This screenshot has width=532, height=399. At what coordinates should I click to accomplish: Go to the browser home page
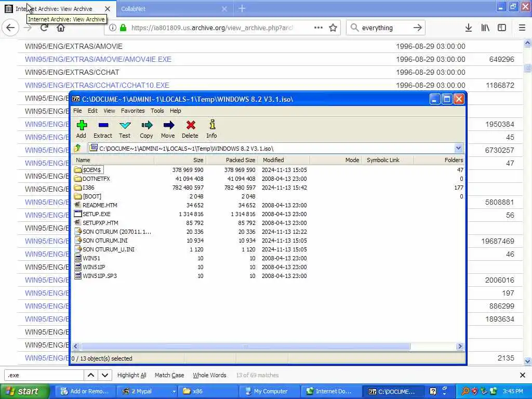tap(61, 28)
